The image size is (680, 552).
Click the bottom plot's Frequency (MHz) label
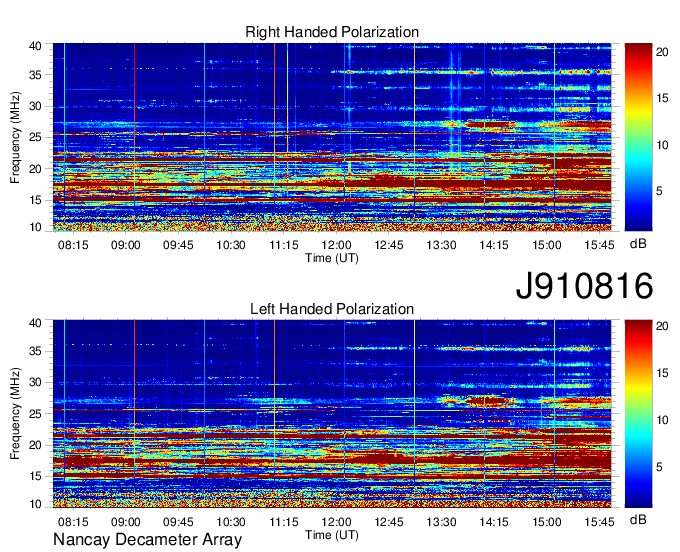tap(15, 414)
